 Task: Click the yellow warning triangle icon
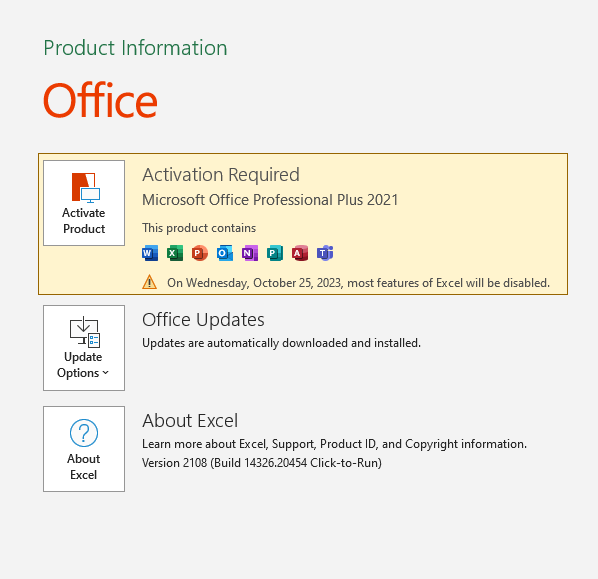(150, 283)
